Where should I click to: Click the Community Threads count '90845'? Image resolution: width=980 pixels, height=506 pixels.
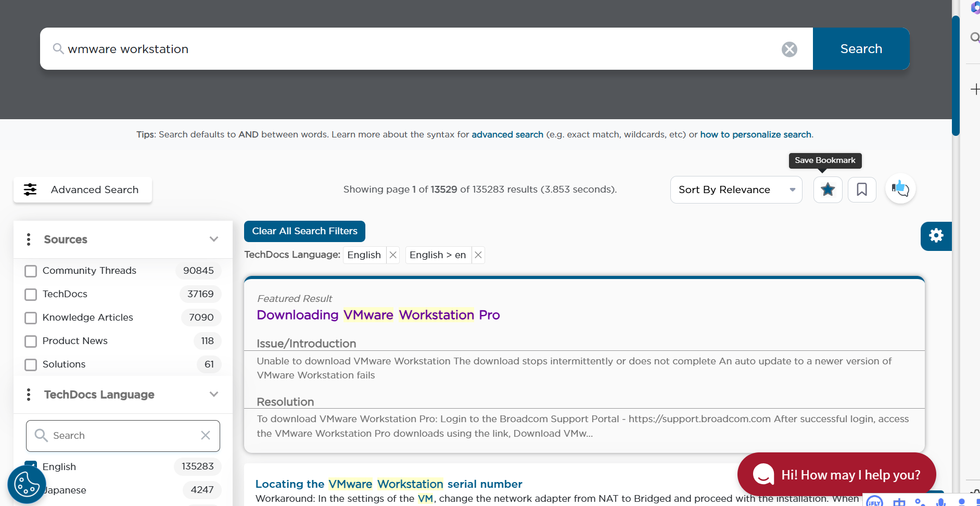point(198,271)
